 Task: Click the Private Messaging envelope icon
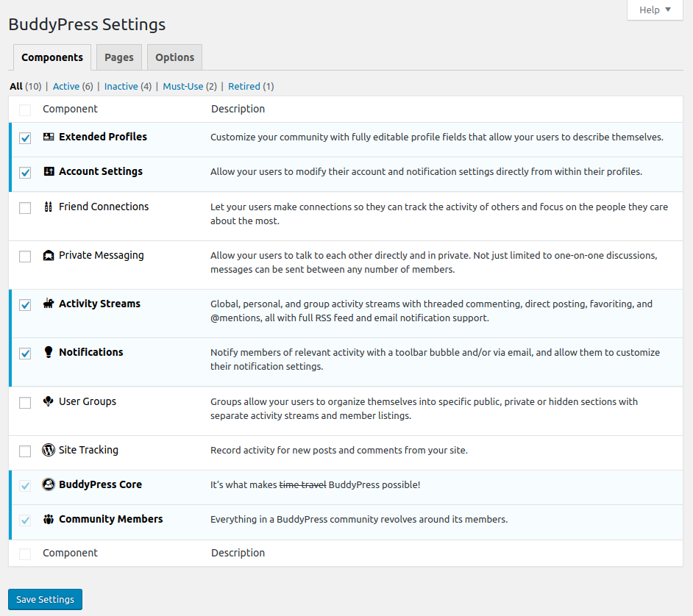coord(49,256)
